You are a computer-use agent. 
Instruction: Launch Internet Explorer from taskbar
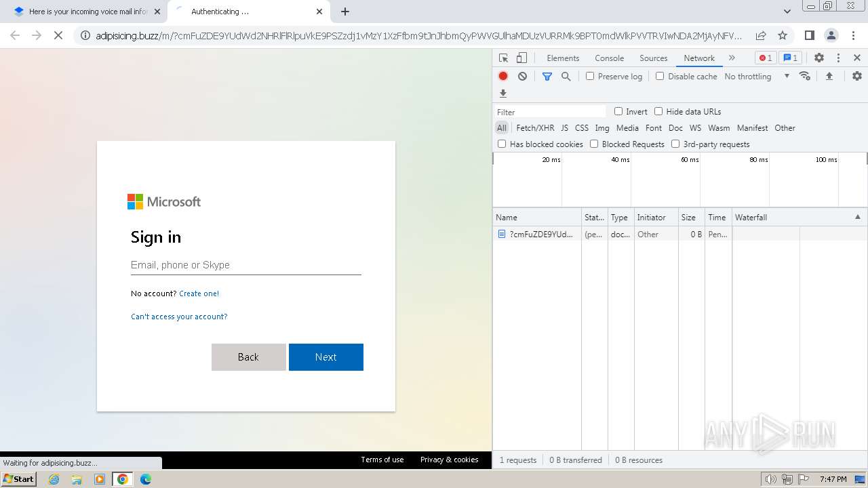click(54, 479)
